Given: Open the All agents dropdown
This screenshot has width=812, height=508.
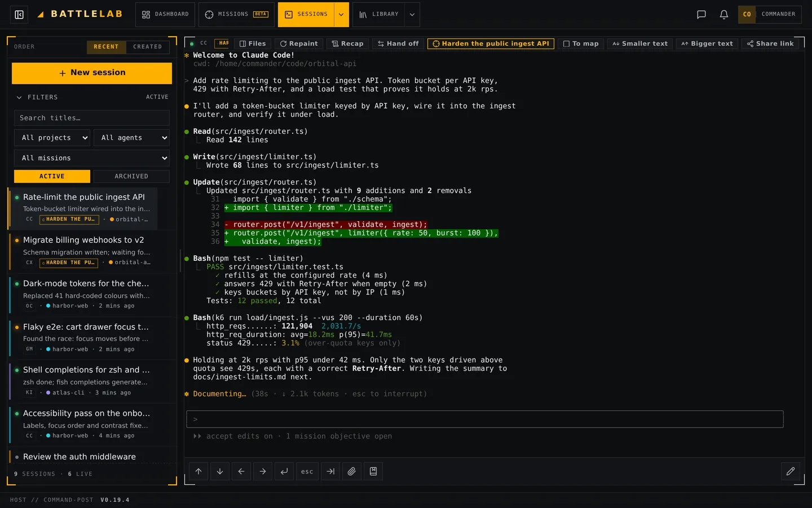Looking at the screenshot, I should pyautogui.click(x=132, y=138).
